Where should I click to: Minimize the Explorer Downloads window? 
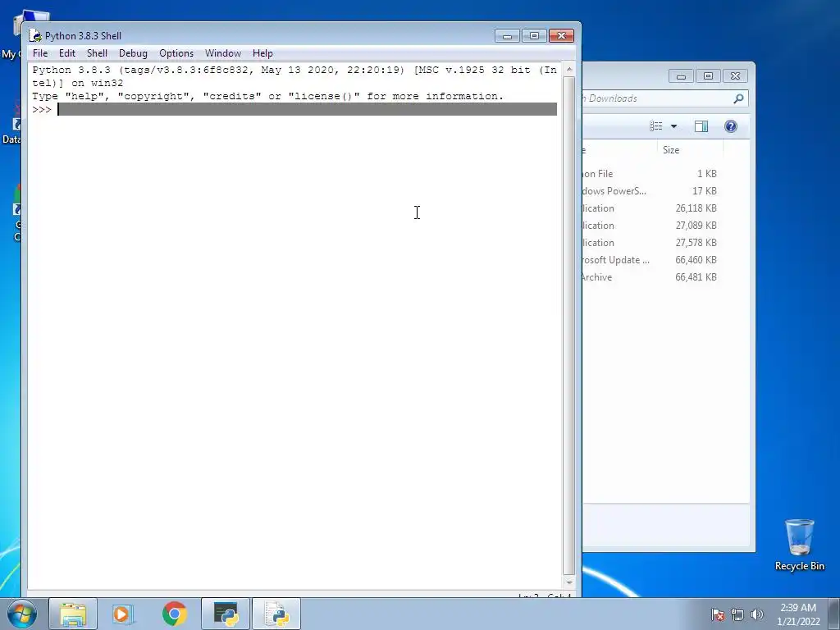[681, 76]
